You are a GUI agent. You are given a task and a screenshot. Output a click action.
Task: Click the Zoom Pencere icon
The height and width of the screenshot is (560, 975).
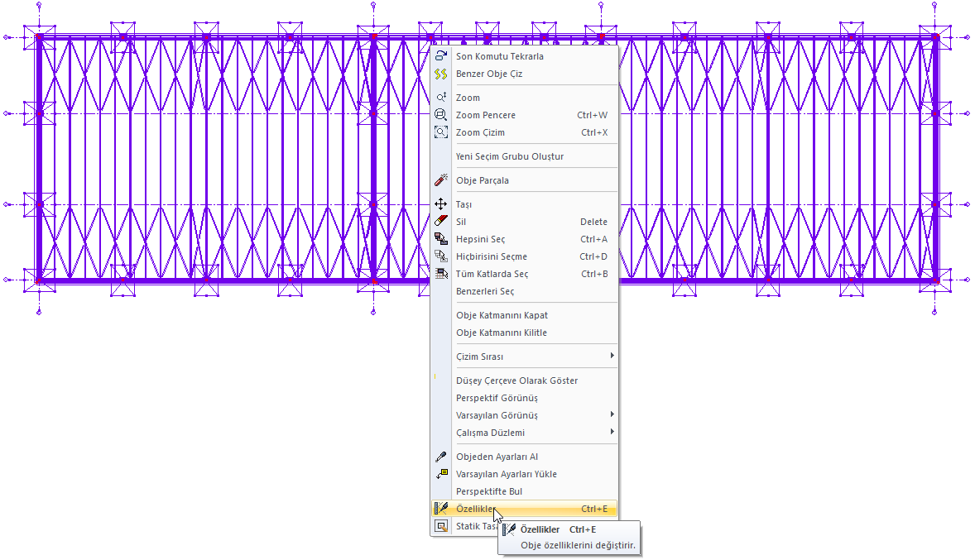click(x=441, y=115)
